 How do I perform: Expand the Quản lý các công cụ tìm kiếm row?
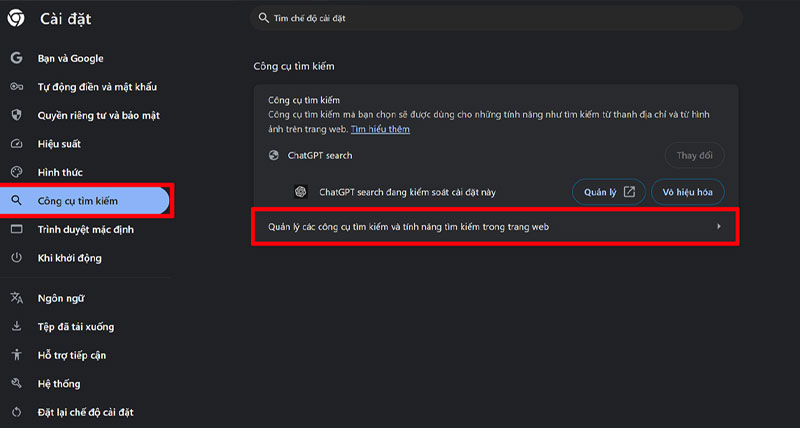click(x=410, y=227)
